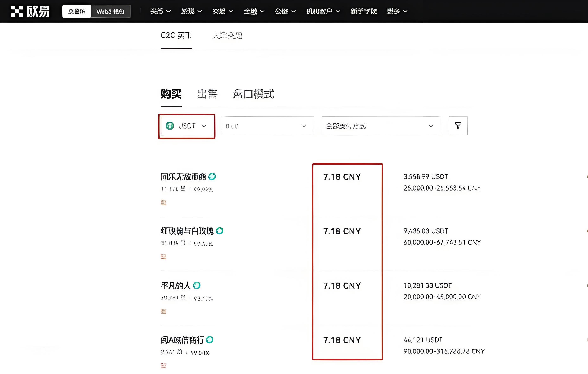Click the green USDT coin icon
This screenshot has height=374, width=588.
(170, 126)
